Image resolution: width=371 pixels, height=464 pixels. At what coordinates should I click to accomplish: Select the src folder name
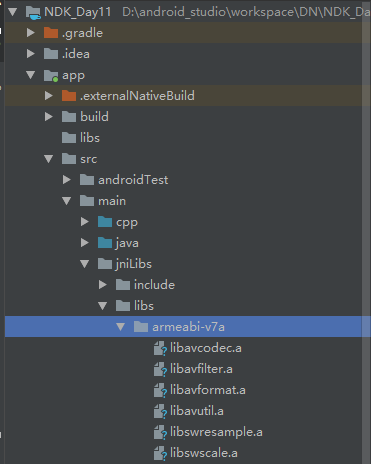tap(89, 159)
